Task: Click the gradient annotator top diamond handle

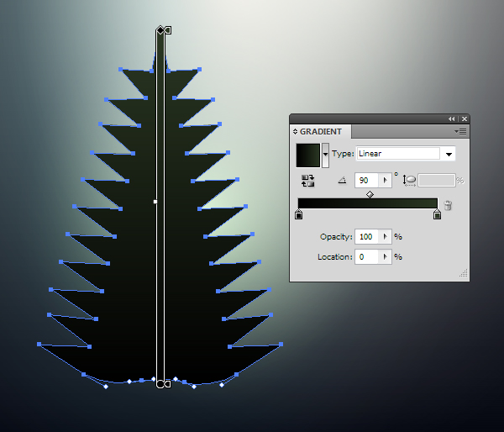Action: [160, 30]
